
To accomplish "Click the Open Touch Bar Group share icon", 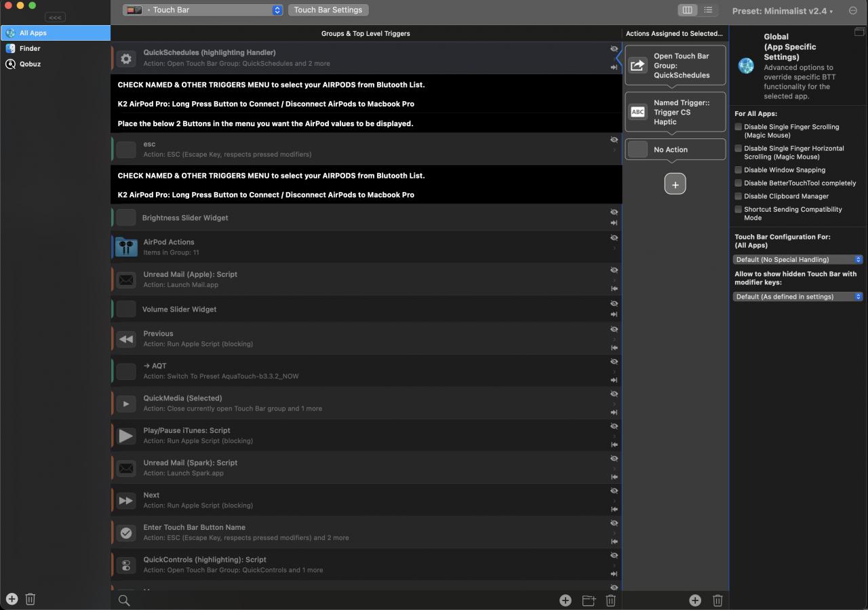I will point(637,65).
